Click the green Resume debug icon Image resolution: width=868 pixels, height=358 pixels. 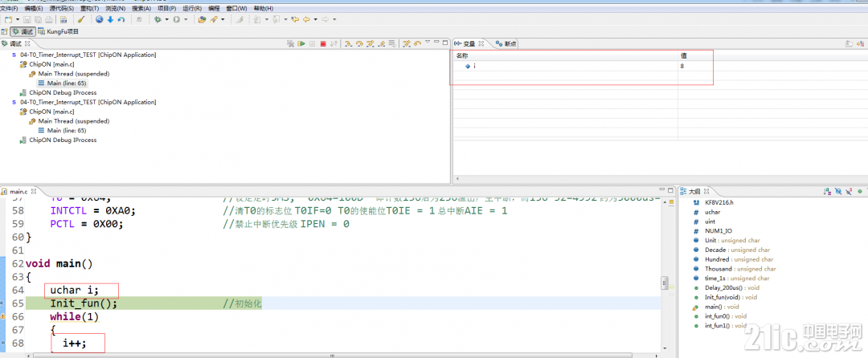pos(301,43)
